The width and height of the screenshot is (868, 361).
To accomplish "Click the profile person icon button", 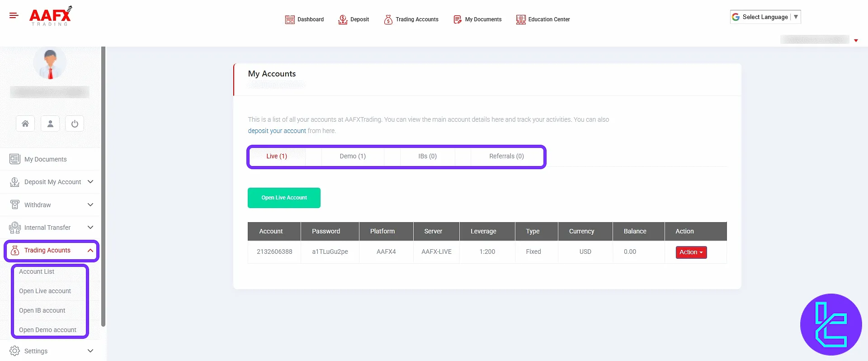I will (x=50, y=123).
